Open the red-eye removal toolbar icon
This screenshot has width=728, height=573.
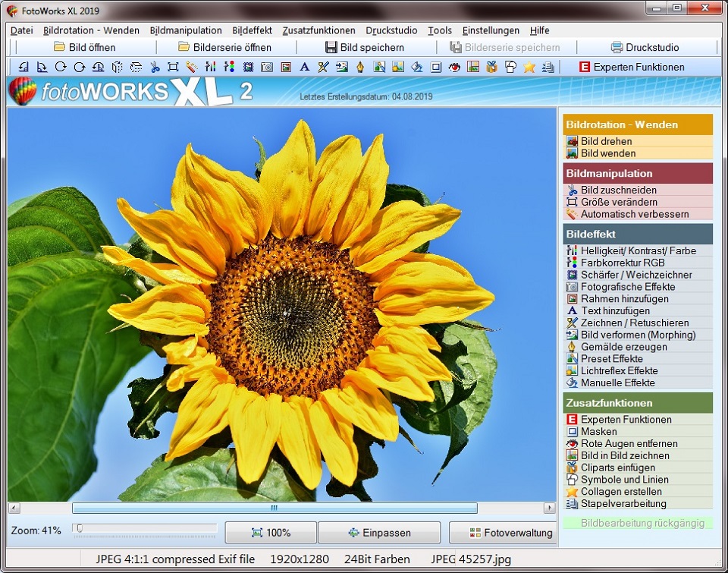454,67
